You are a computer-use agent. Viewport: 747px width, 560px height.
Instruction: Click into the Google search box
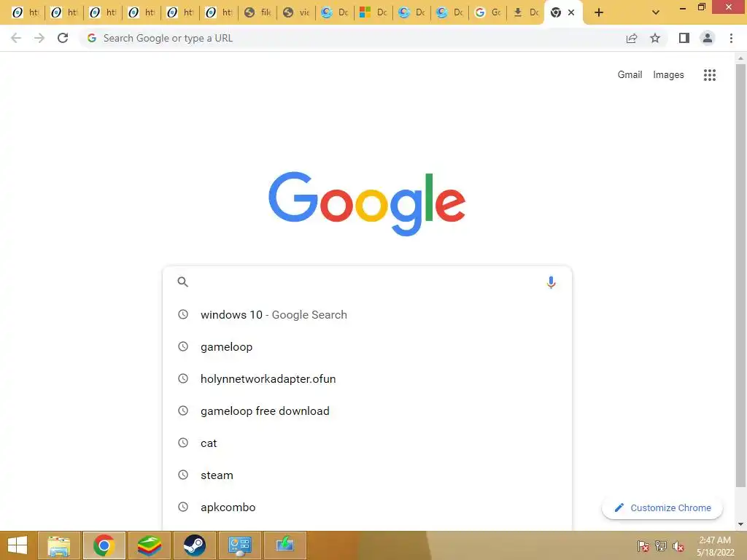pos(367,282)
